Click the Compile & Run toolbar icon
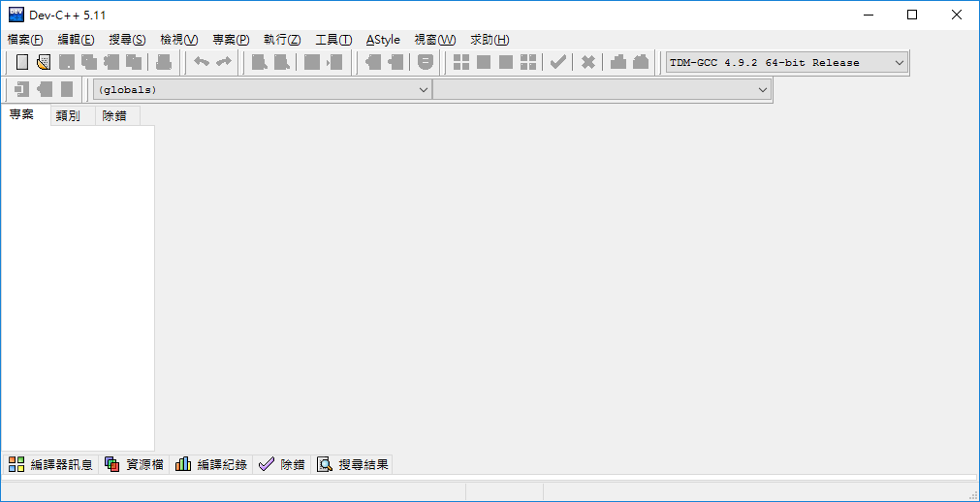Viewport: 980px width, 502px height. click(506, 63)
